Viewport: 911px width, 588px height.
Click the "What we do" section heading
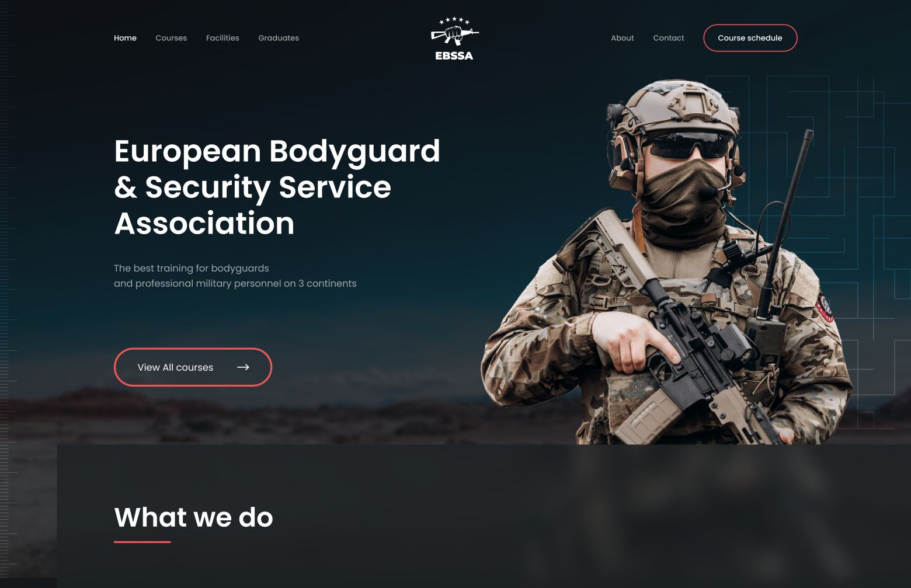click(x=193, y=517)
